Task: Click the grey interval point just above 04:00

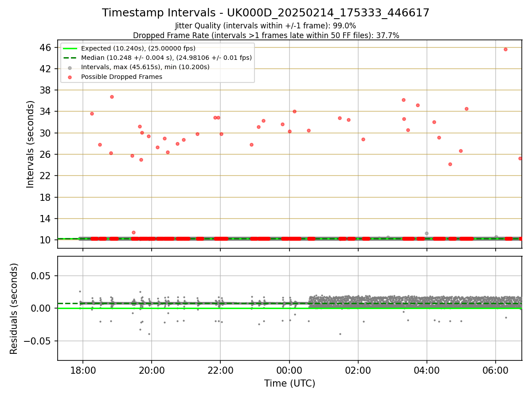Action: click(426, 233)
